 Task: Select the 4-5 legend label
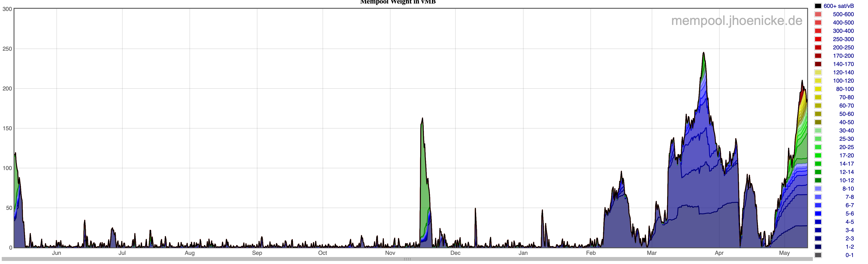click(x=849, y=222)
